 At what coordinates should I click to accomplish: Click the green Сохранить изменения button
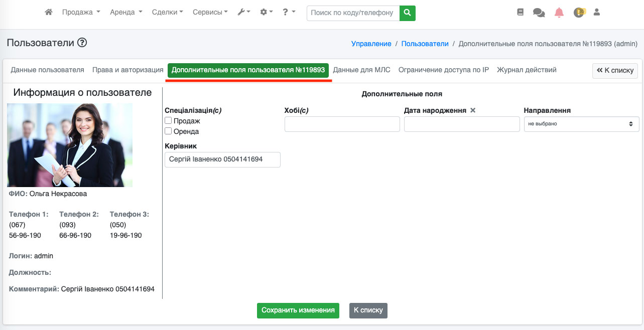(298, 310)
